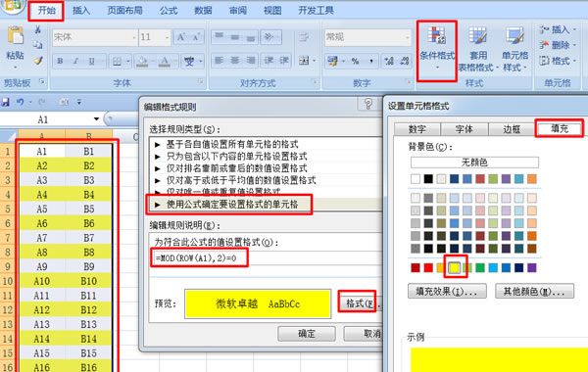This screenshot has height=372, width=588.
Task: Click 确定 in the 编辑格式规则 dialog
Action: [x=307, y=334]
